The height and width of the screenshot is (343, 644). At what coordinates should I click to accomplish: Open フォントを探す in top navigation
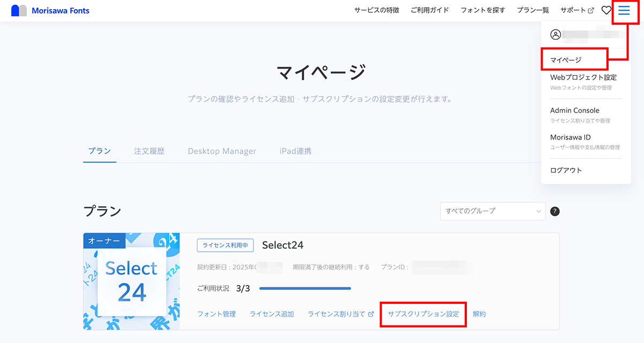click(483, 10)
